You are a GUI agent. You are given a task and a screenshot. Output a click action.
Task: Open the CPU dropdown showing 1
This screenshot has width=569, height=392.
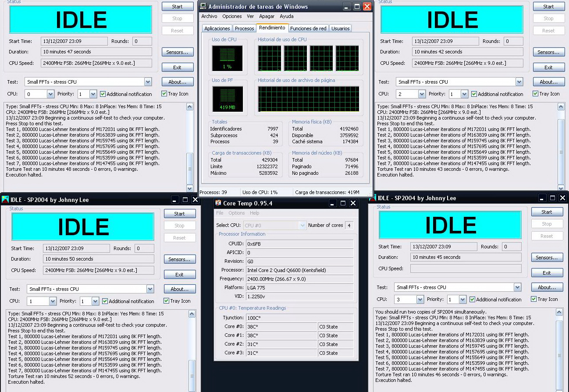53,301
